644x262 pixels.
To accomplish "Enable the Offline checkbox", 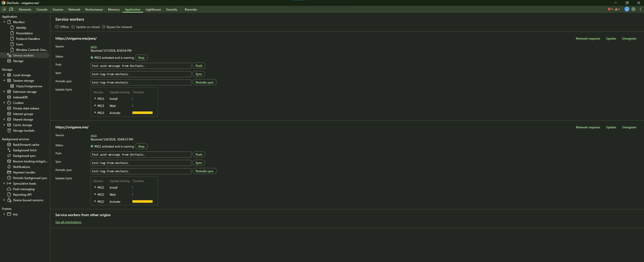I will (57, 27).
